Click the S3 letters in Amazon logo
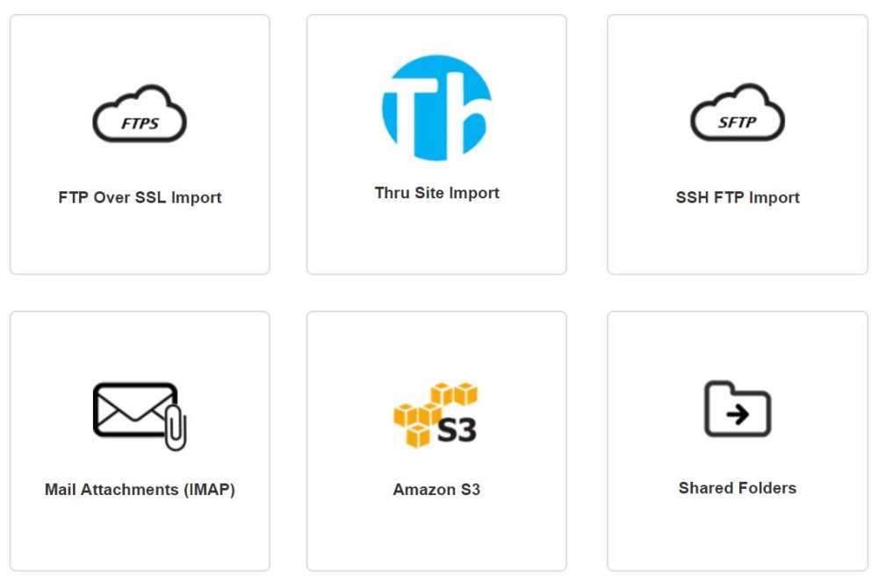 click(457, 430)
